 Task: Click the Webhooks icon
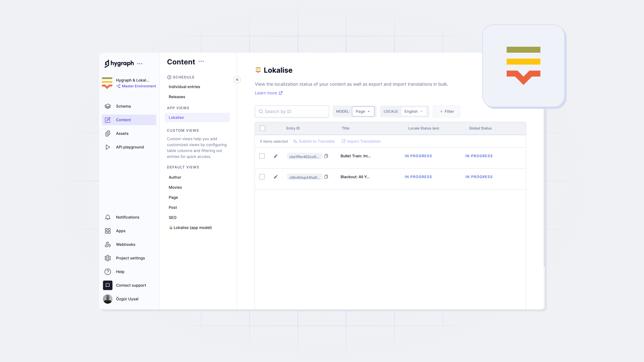pyautogui.click(x=108, y=244)
